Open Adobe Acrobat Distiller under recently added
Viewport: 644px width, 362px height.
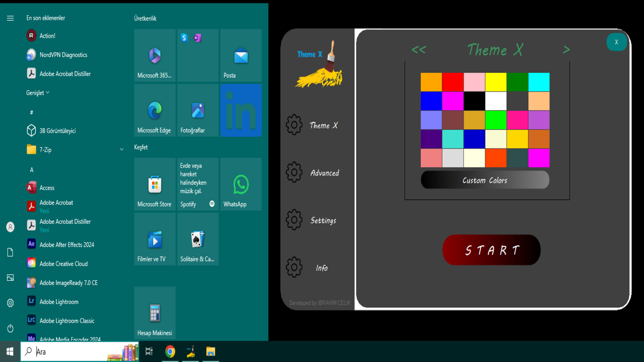coord(75,74)
